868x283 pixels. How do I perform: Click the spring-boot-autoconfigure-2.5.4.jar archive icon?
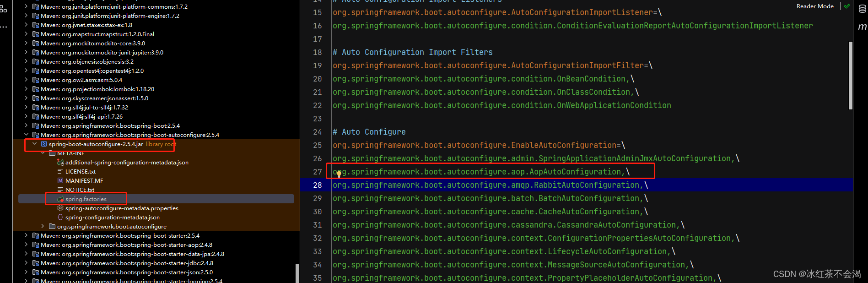point(44,144)
